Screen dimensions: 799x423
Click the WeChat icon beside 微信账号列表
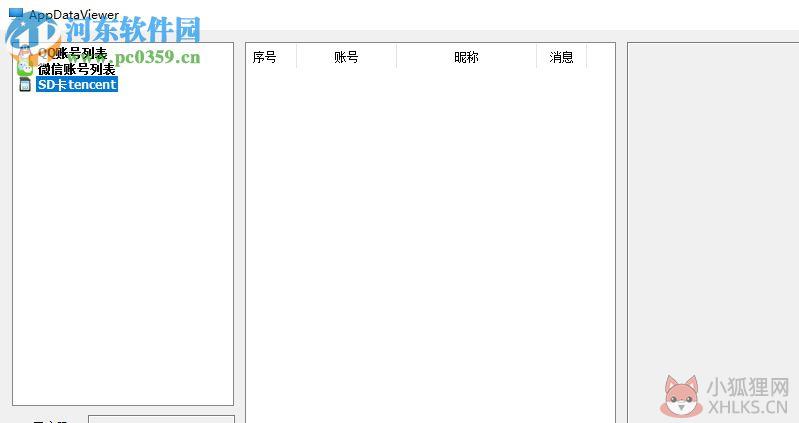pos(25,69)
